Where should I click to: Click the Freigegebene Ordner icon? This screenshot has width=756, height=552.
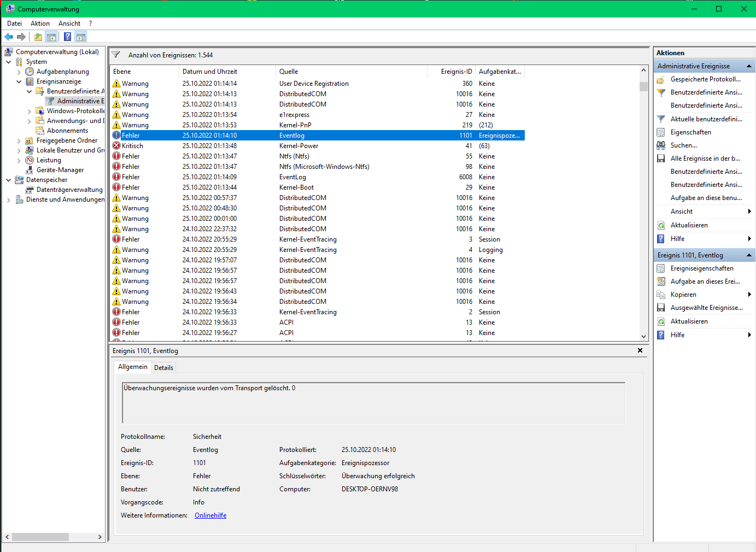30,140
